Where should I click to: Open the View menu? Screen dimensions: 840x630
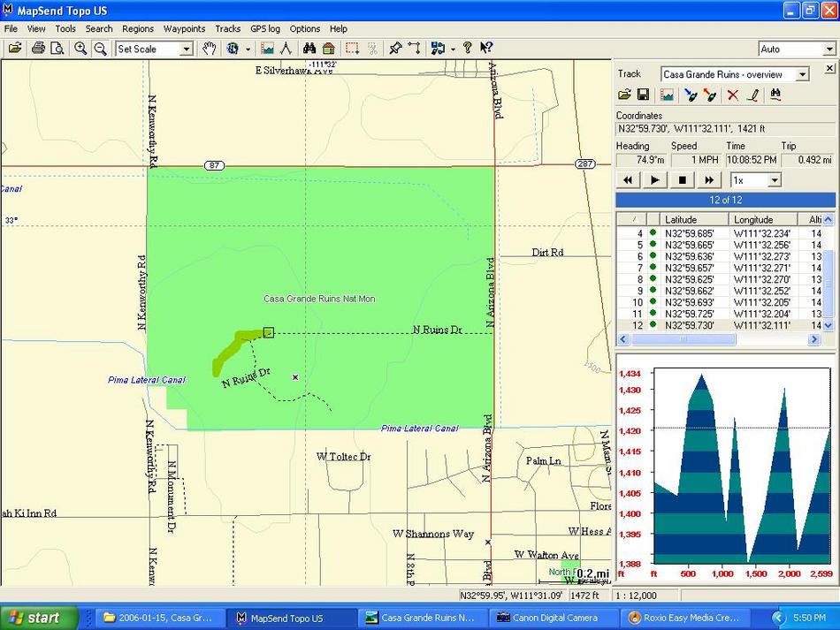(36, 29)
